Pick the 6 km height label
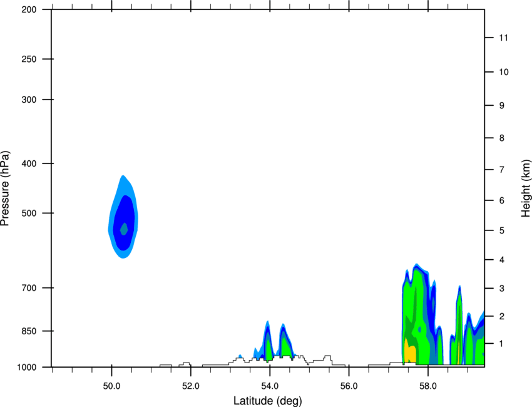The height and width of the screenshot is (407, 532). point(502,200)
